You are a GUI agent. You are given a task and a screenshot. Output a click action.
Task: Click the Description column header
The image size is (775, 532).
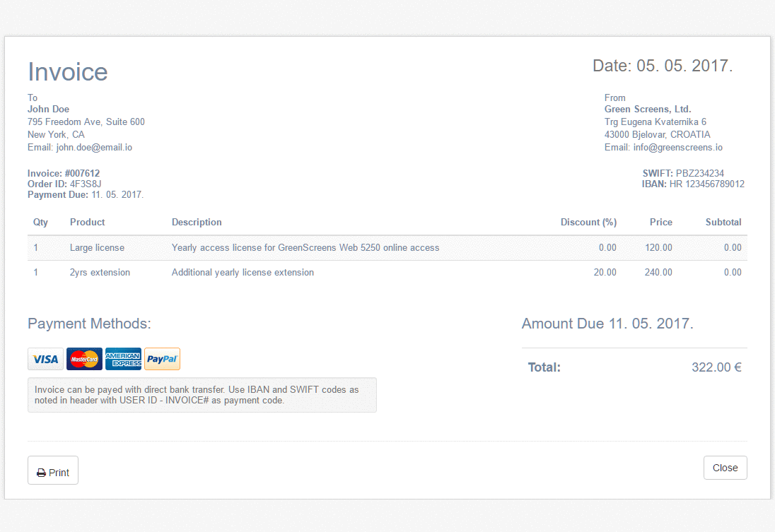197,222
